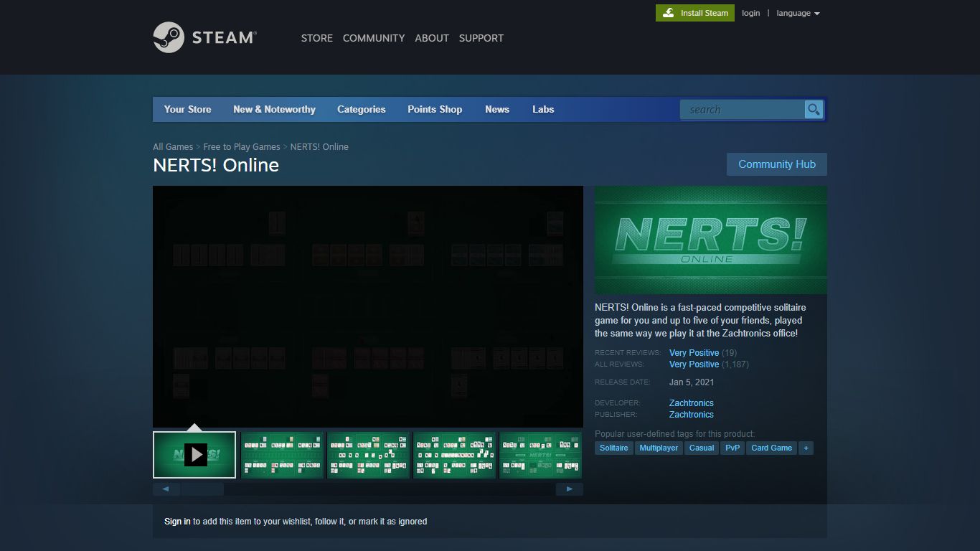Click the Sign in link

click(177, 522)
